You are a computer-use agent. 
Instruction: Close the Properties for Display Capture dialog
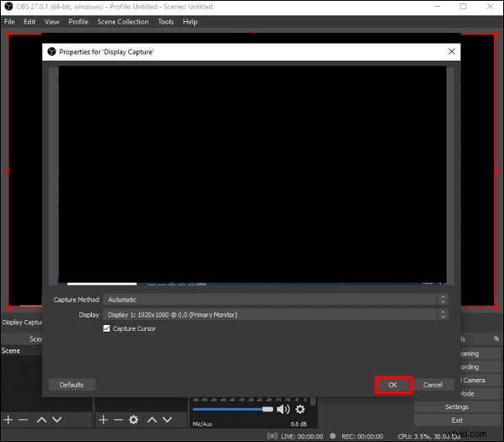[x=451, y=51]
